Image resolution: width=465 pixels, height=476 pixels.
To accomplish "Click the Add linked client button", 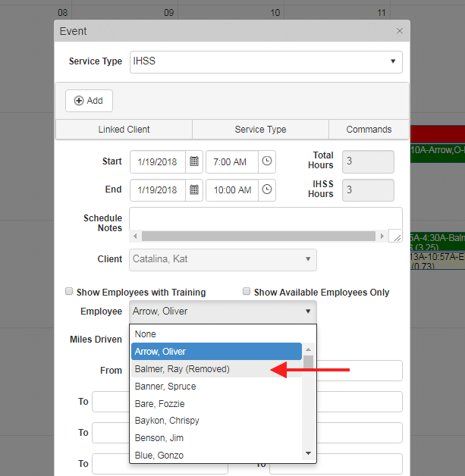I will 89,101.
